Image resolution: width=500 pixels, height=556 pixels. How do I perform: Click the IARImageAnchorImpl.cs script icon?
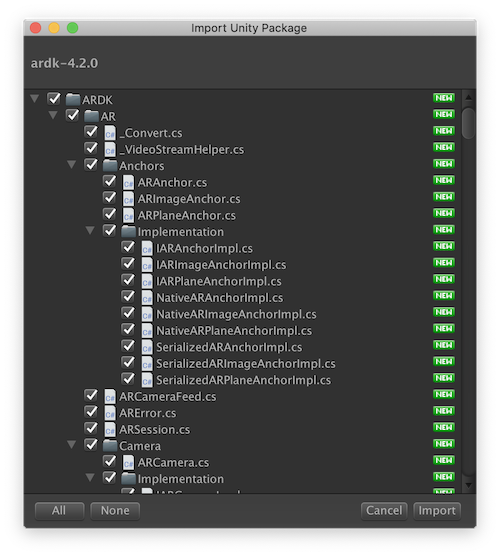[x=147, y=265]
